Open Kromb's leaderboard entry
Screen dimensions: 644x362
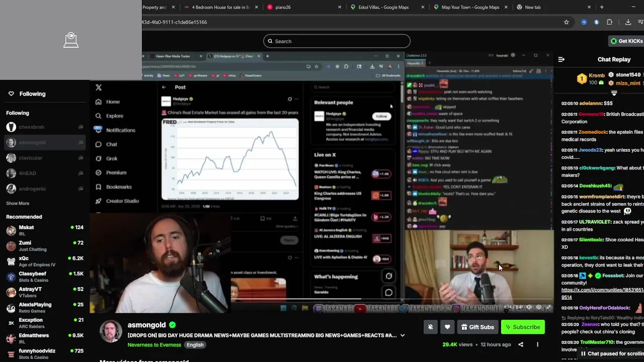pos(590,79)
